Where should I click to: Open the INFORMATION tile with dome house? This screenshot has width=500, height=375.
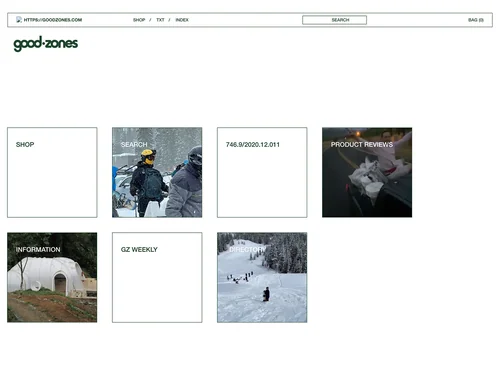[x=52, y=277]
